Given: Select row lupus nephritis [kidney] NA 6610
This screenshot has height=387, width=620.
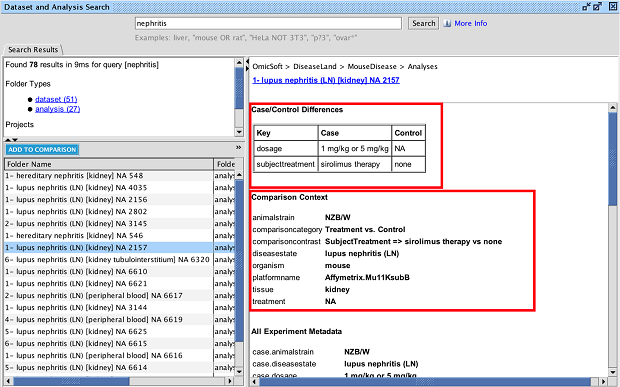Looking at the screenshot, I should click(109, 272).
